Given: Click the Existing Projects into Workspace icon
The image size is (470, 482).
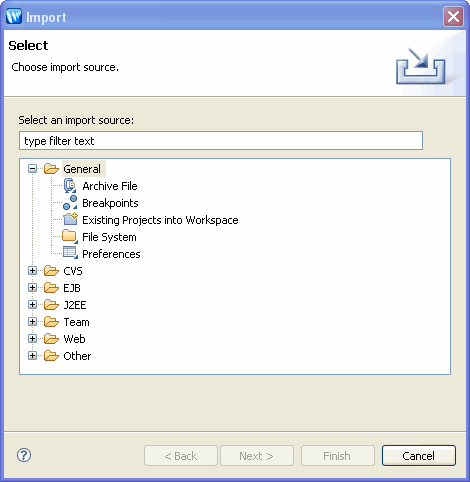Looking at the screenshot, I should coord(70,220).
